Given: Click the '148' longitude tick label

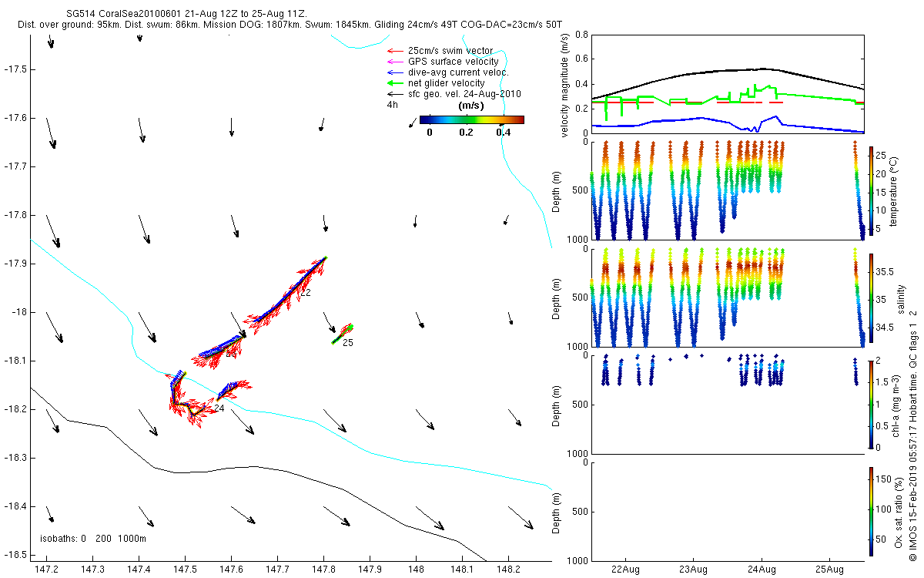Looking at the screenshot, I should [x=416, y=569].
